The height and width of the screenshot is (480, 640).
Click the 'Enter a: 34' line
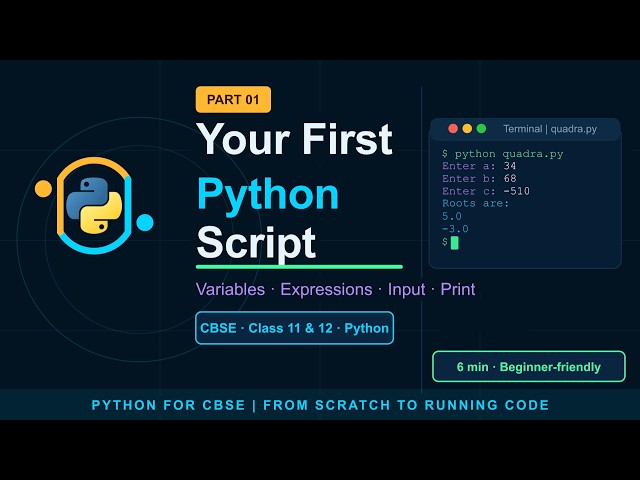coord(479,166)
